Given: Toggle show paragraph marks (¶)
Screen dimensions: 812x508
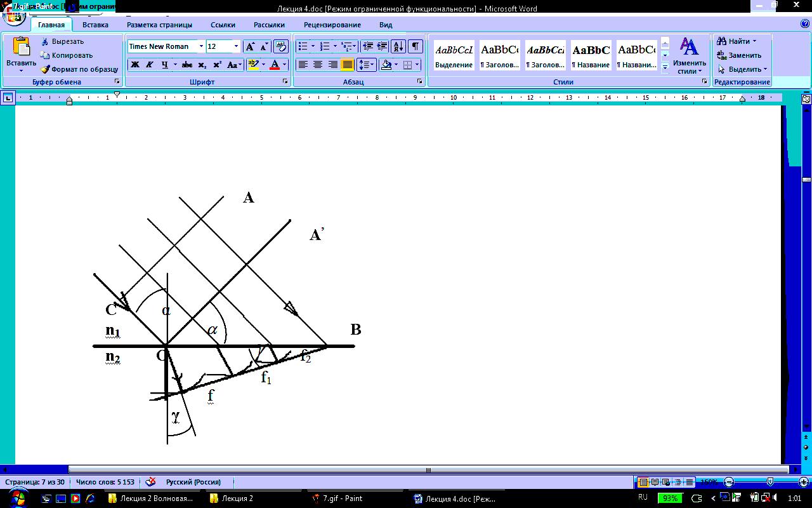Looking at the screenshot, I should (x=415, y=46).
